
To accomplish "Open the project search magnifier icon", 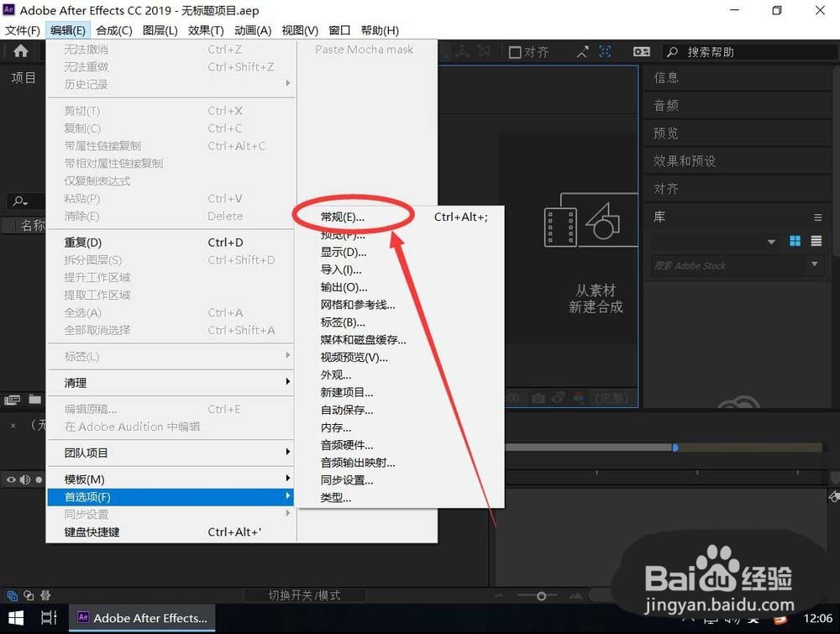I will click(20, 201).
